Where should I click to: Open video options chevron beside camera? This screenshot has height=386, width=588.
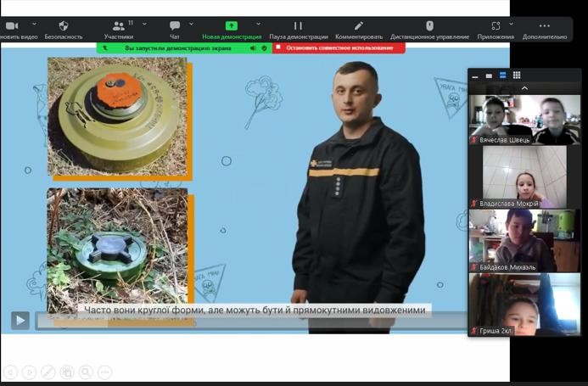pos(34,24)
